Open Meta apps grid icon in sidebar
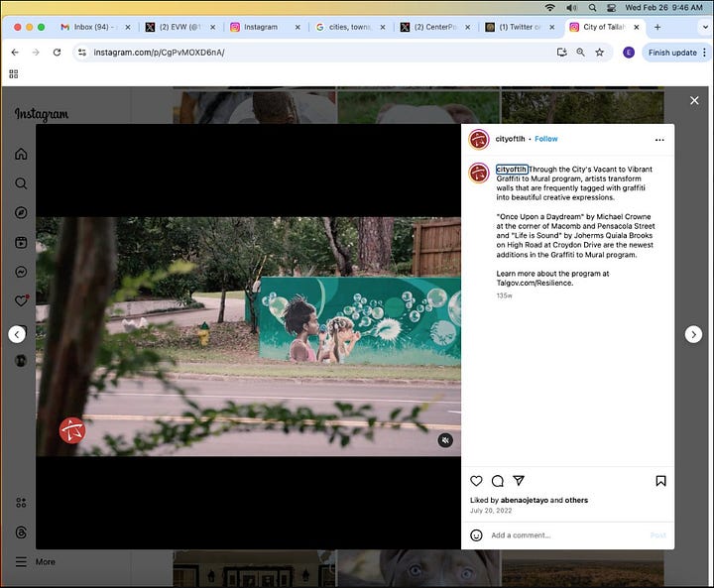714x588 pixels. pyautogui.click(x=21, y=503)
